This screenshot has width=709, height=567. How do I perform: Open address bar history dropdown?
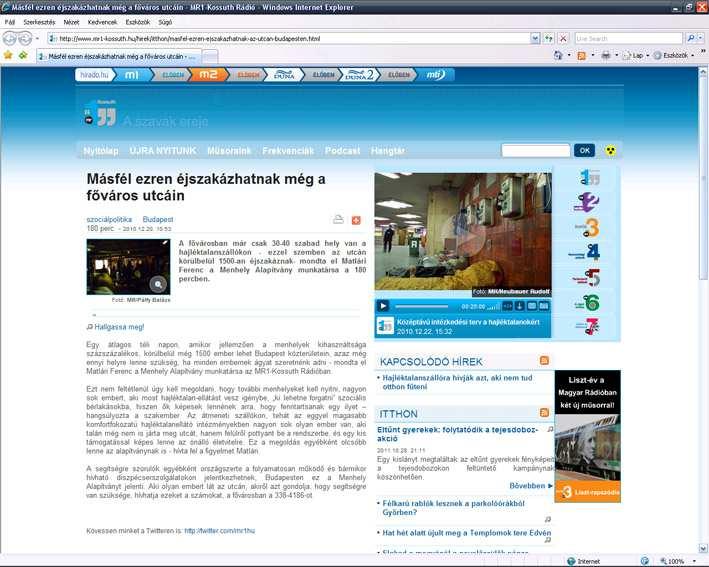[x=535, y=38]
